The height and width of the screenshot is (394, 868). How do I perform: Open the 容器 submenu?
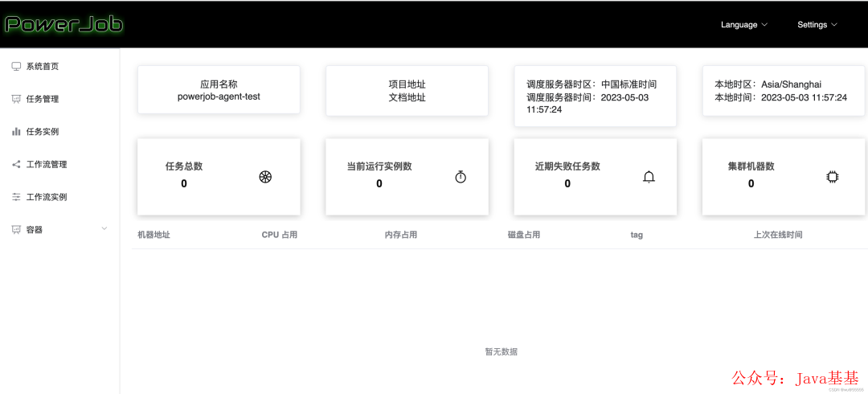click(59, 229)
